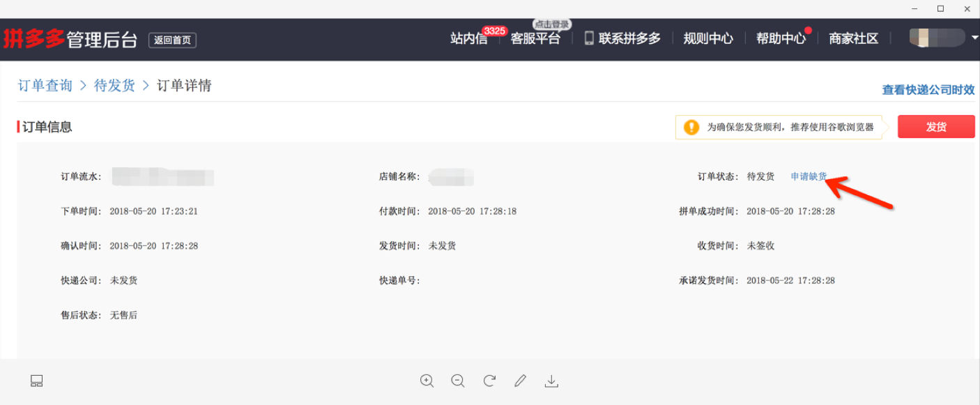Navigate to 待发货 in the breadcrumb
Viewport: 980px width, 405px height.
114,86
